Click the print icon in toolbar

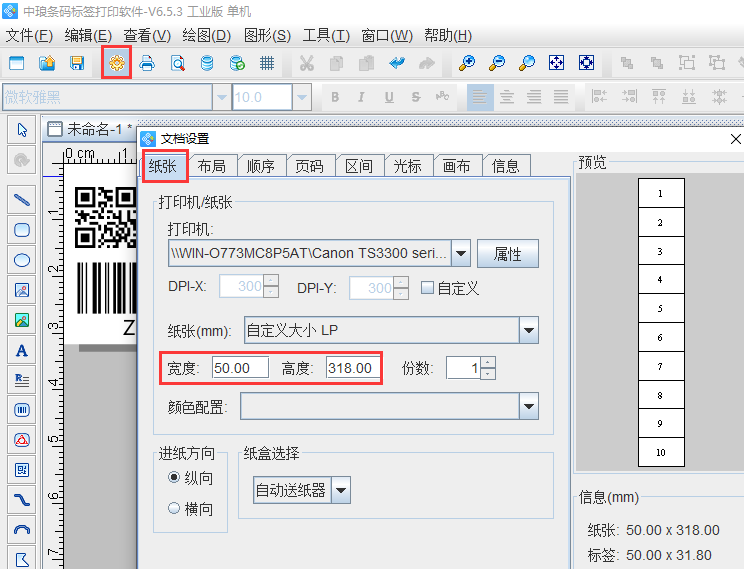(147, 63)
